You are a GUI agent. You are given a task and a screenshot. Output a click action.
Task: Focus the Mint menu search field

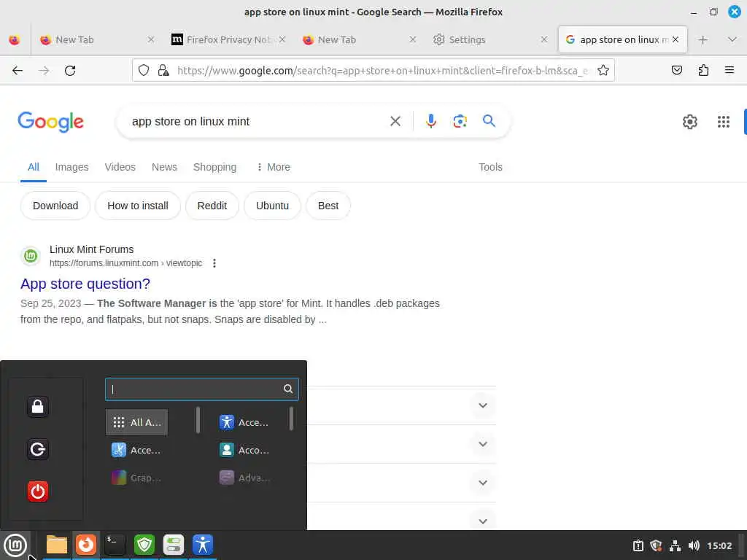pos(202,389)
